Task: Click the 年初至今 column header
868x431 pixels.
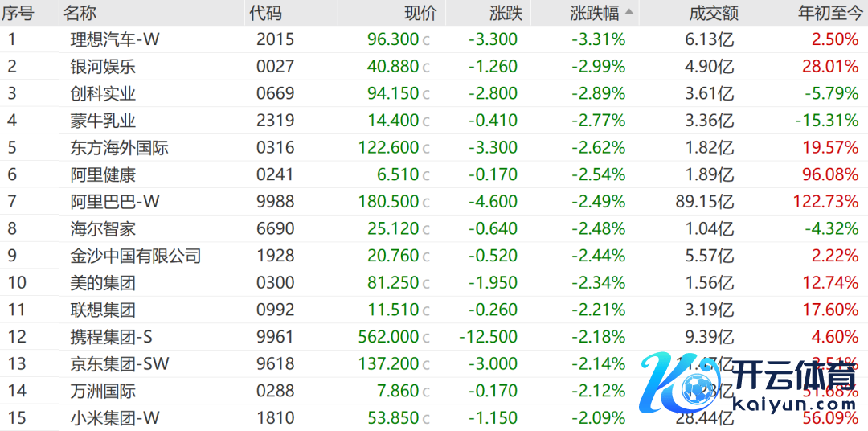Action: tap(827, 12)
